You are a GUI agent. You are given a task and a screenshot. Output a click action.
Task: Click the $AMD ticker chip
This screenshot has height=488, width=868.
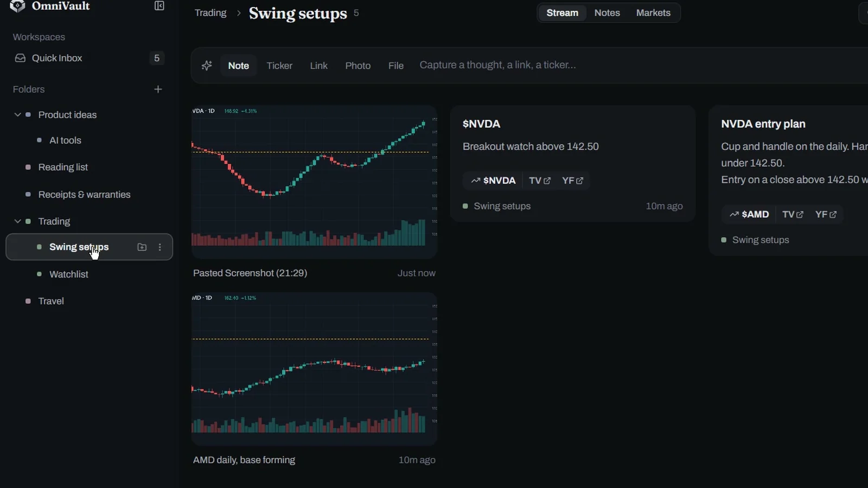pos(749,215)
